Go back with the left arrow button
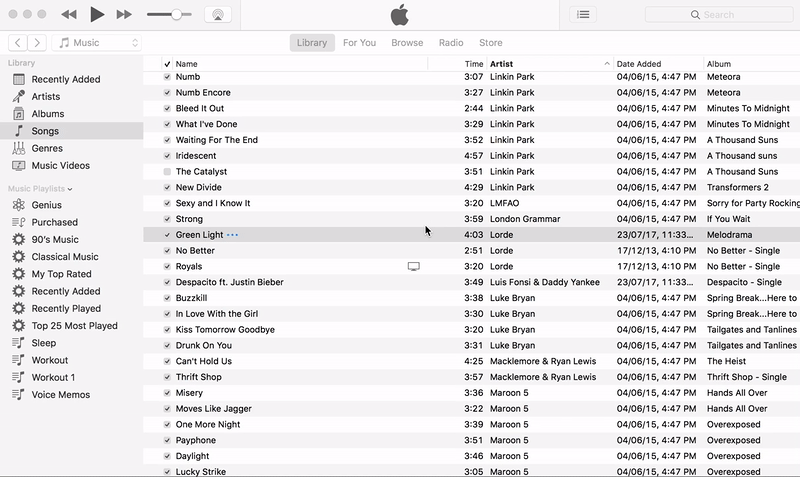 pos(17,43)
